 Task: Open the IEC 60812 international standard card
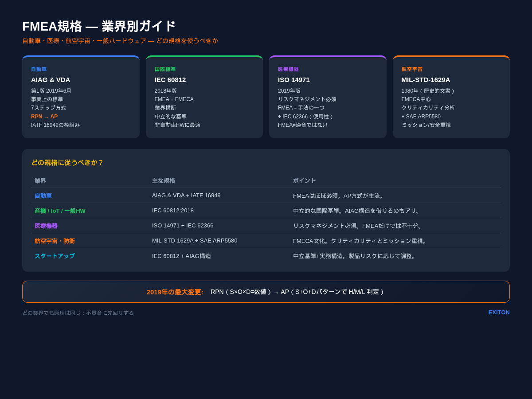point(204,97)
